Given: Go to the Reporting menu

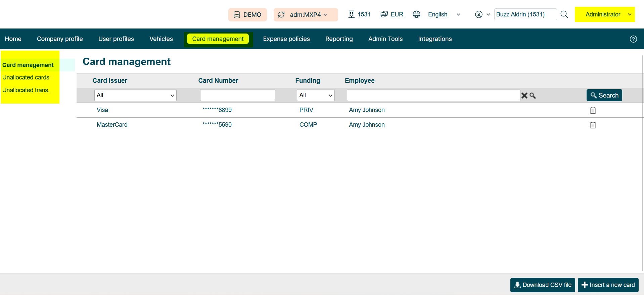Looking at the screenshot, I should pyautogui.click(x=339, y=39).
